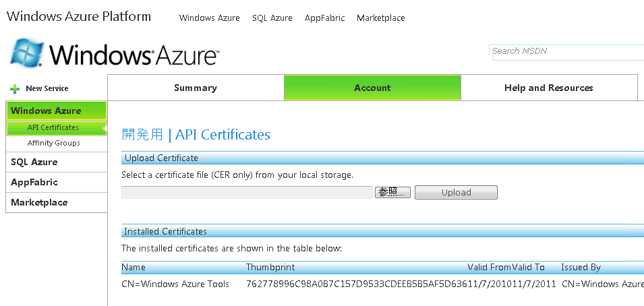Select Marketplace in the sidebar
Screen dimensions: 644x306
[56, 202]
